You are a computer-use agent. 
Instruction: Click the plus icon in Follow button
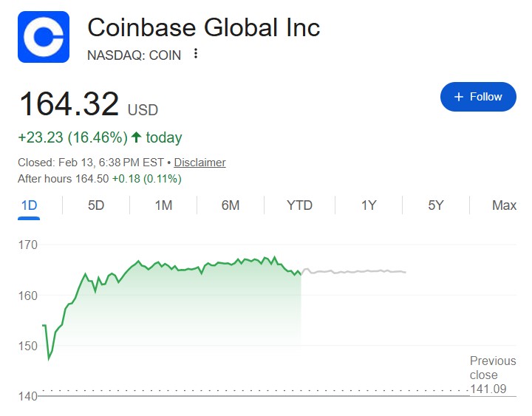459,97
